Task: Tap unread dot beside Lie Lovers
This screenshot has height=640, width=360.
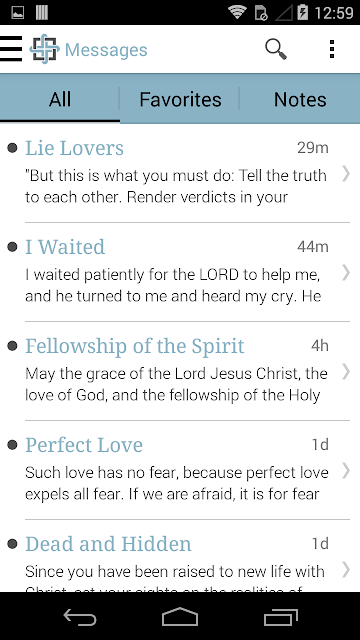Action: (x=13, y=148)
